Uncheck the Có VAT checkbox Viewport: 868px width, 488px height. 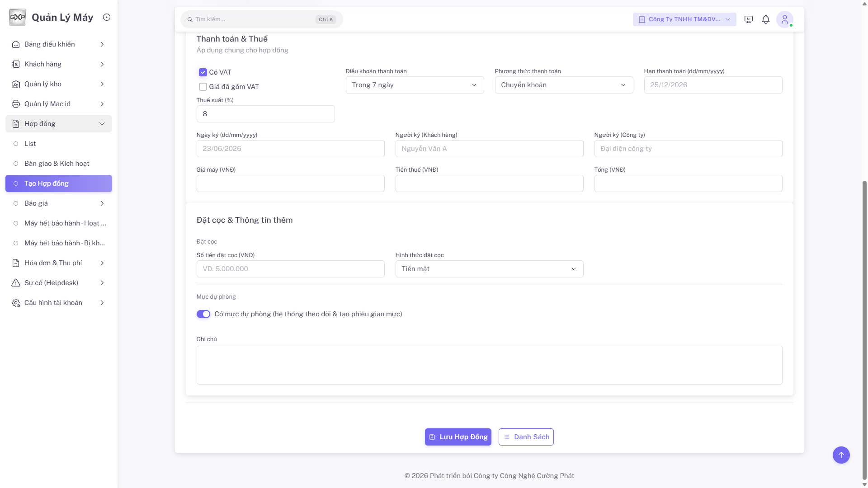(x=203, y=72)
